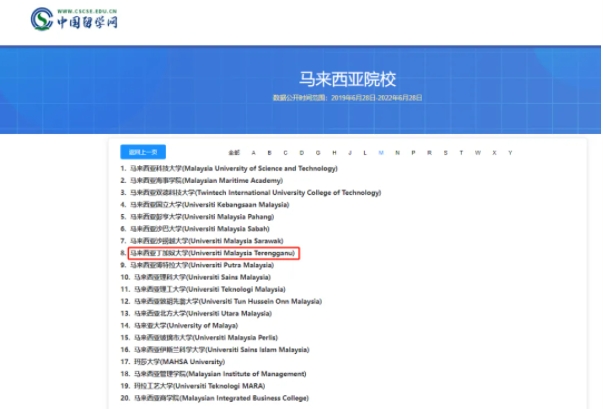Filter schools by letter A
This screenshot has height=409, width=603.
point(253,153)
